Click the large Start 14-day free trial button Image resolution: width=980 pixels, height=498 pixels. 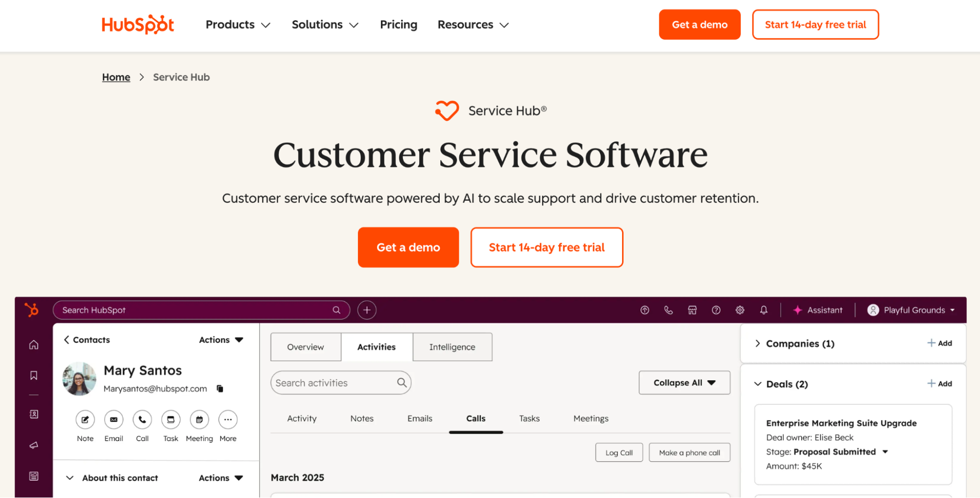(547, 247)
